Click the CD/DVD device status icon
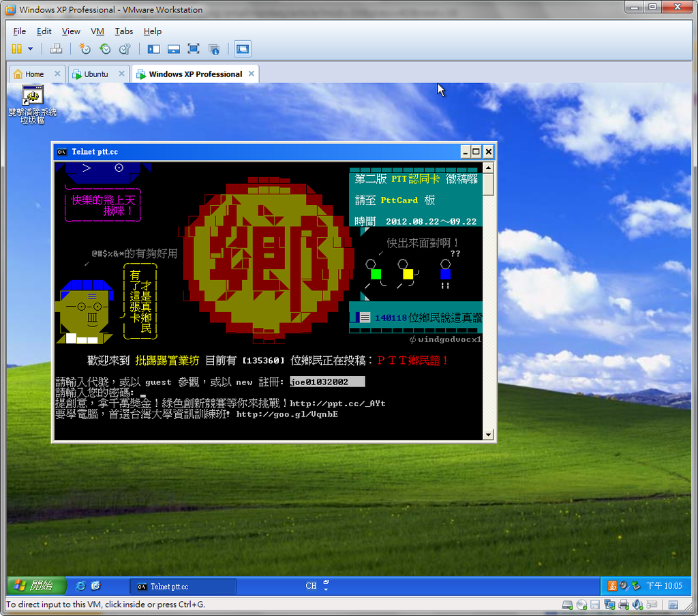698x616 pixels. (581, 605)
